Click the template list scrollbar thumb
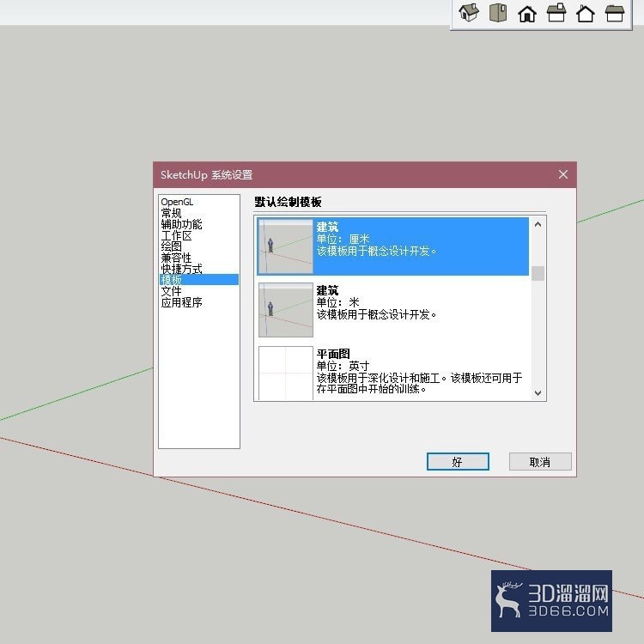The width and height of the screenshot is (644, 644). [x=538, y=274]
